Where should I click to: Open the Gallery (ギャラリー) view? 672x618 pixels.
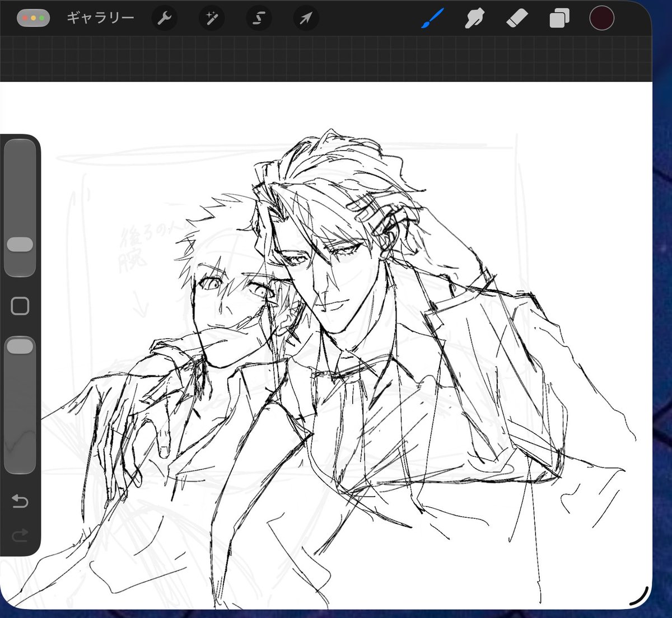100,18
